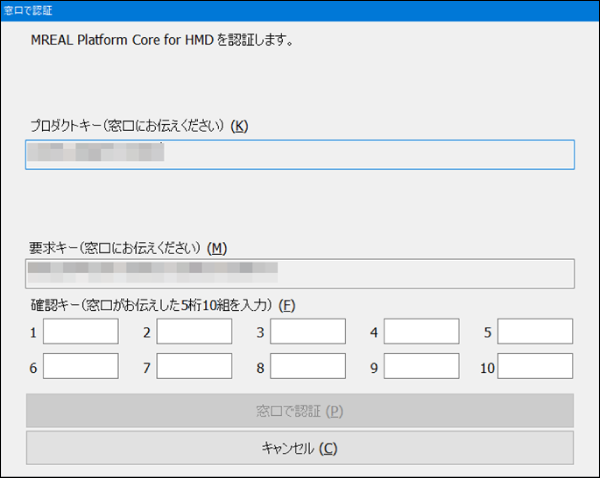Click the キャンセル (C) button
600x478 pixels.
tap(300, 448)
